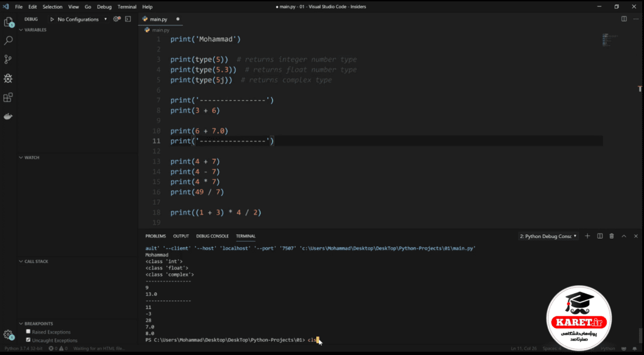Open the View menu

74,6
